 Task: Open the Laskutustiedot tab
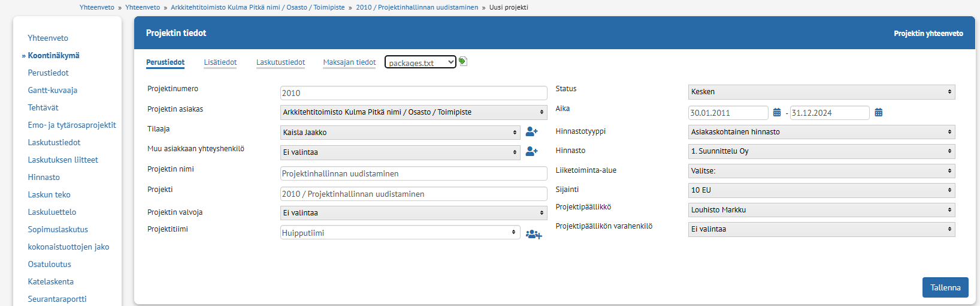click(x=281, y=62)
